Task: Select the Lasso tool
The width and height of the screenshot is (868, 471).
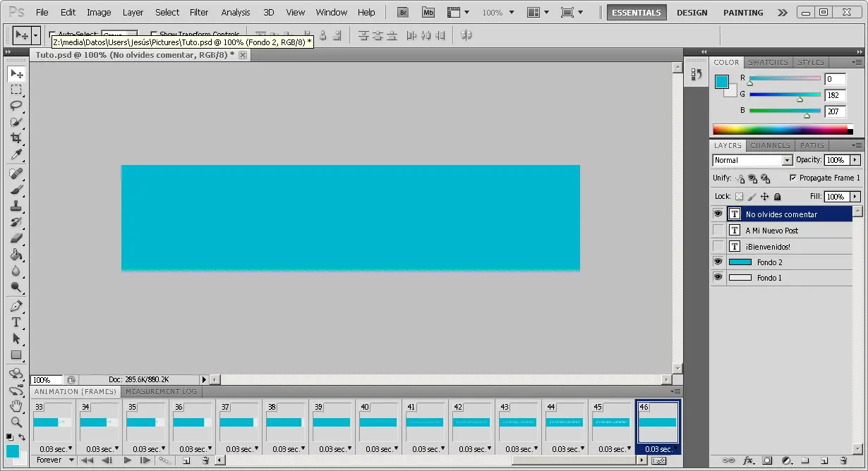Action: 16,106
